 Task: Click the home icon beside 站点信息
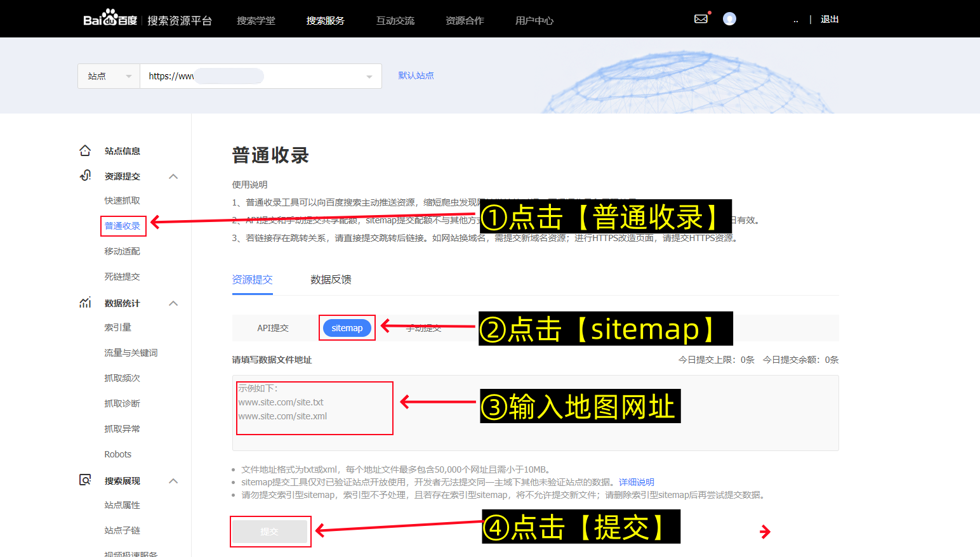[85, 150]
